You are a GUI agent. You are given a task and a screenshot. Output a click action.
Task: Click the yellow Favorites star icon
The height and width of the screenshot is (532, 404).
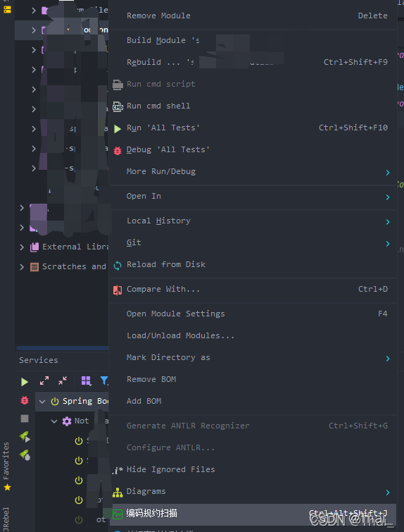[7, 488]
